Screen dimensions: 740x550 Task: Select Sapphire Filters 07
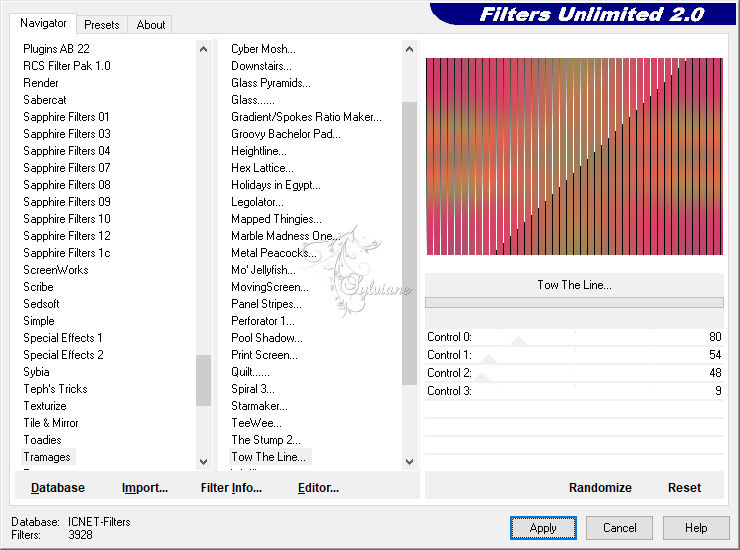67,168
